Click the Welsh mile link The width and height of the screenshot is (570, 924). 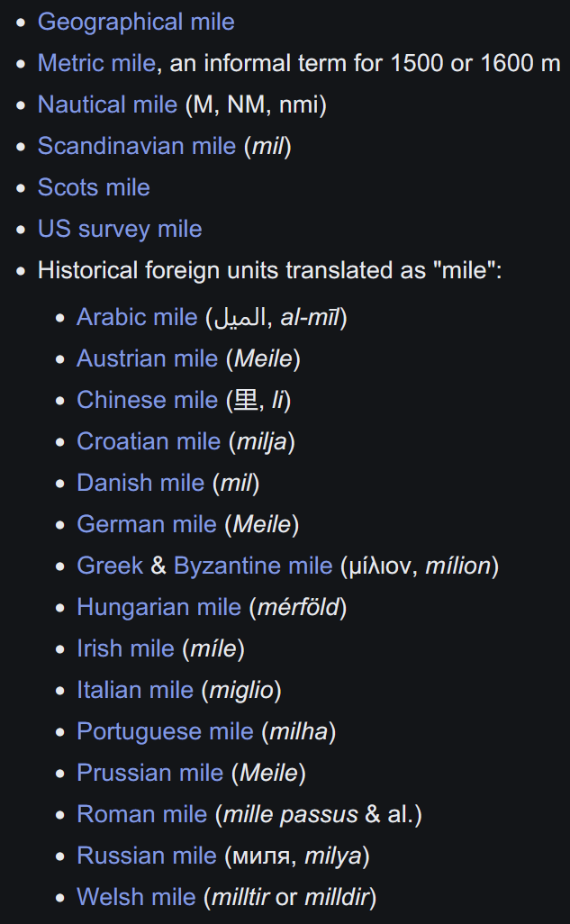136,897
